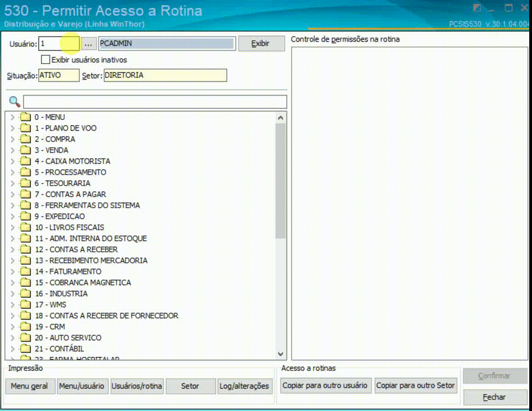Viewport: 532px width, 411px height.
Task: Click folder icon of 4 - CAIXA MOTORISTA
Action: 25,161
